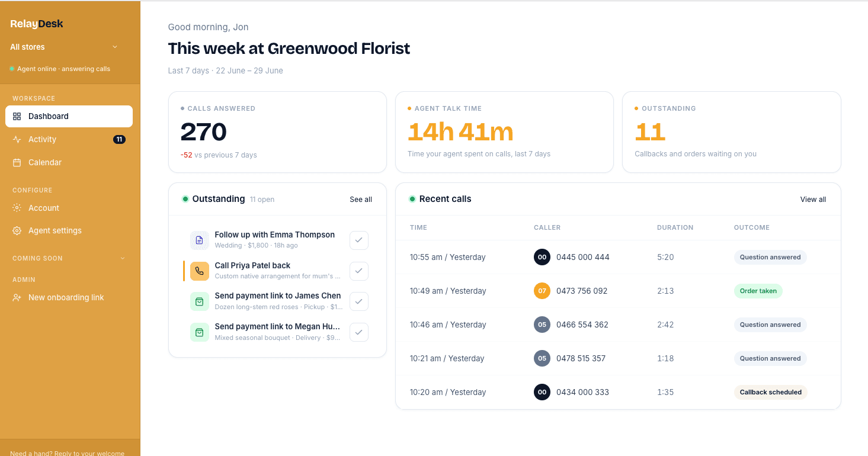Screen dimensions: 868x456
Task: Open Dashboard in the sidebar
Action: coord(69,116)
